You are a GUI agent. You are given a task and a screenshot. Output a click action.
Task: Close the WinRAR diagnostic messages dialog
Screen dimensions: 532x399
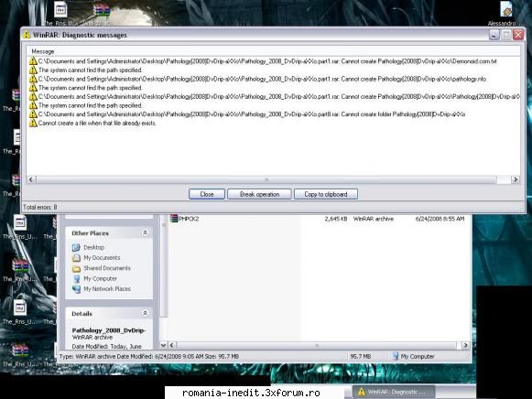click(207, 194)
